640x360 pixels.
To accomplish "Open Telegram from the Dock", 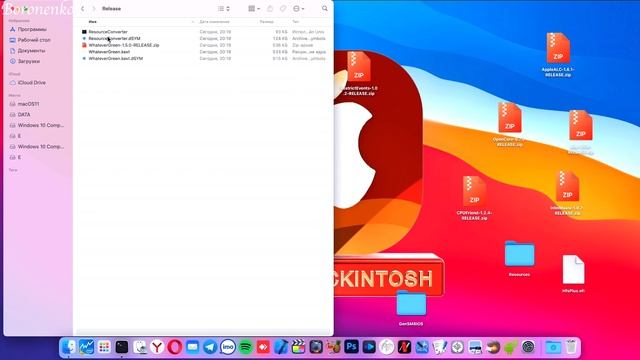I will coord(210,347).
